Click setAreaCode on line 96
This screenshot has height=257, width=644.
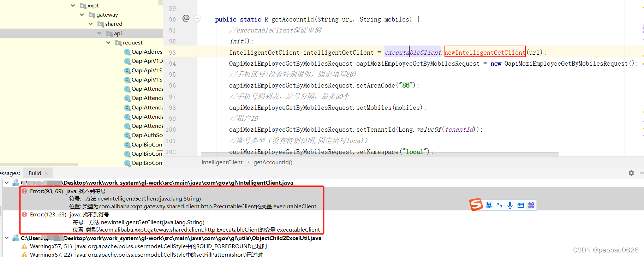[375, 85]
